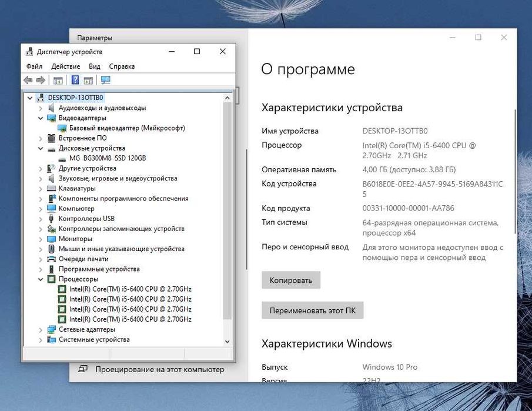Click the Проецирование на этот компьютер icon
The width and height of the screenshot is (532, 411).
83,369
